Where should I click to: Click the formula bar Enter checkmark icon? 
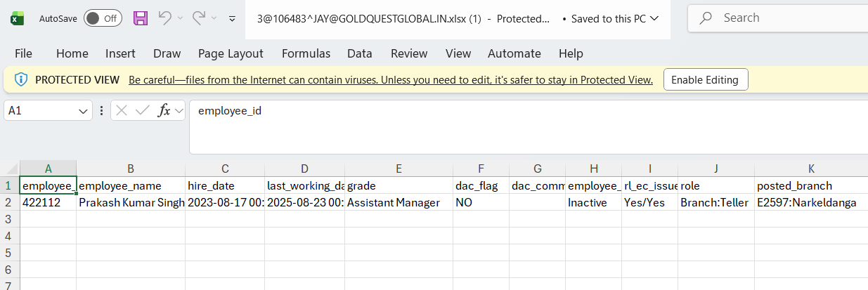[x=143, y=110]
